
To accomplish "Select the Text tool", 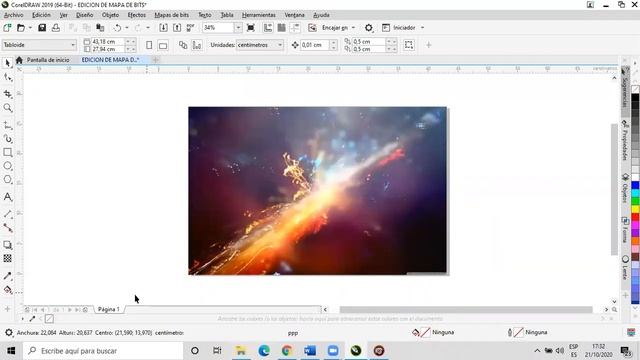I will [7, 197].
